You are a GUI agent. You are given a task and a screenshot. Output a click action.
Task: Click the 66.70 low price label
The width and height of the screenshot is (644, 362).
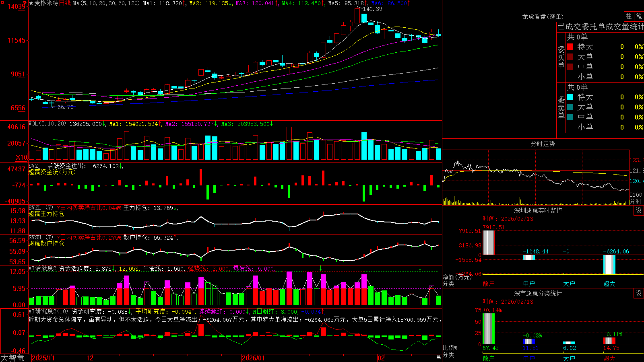tap(66, 107)
